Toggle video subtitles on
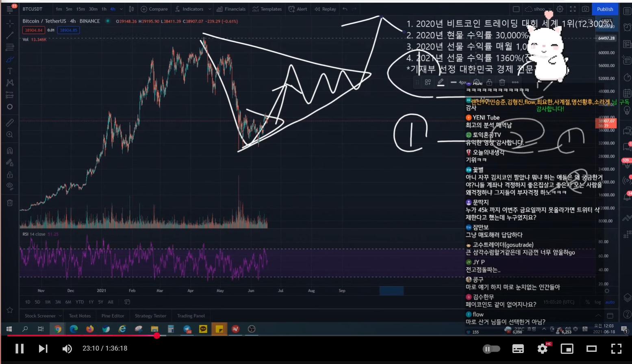This screenshot has height=364, width=632. click(518, 349)
